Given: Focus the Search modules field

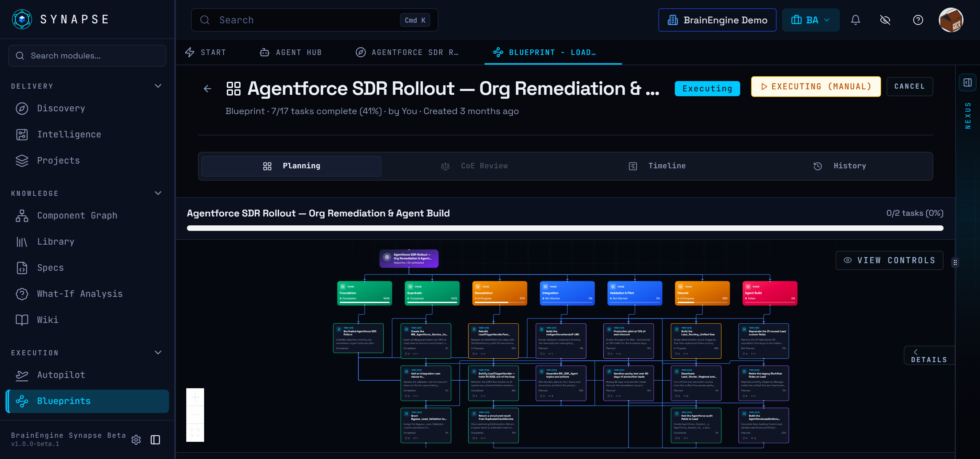Looking at the screenshot, I should tap(87, 56).
